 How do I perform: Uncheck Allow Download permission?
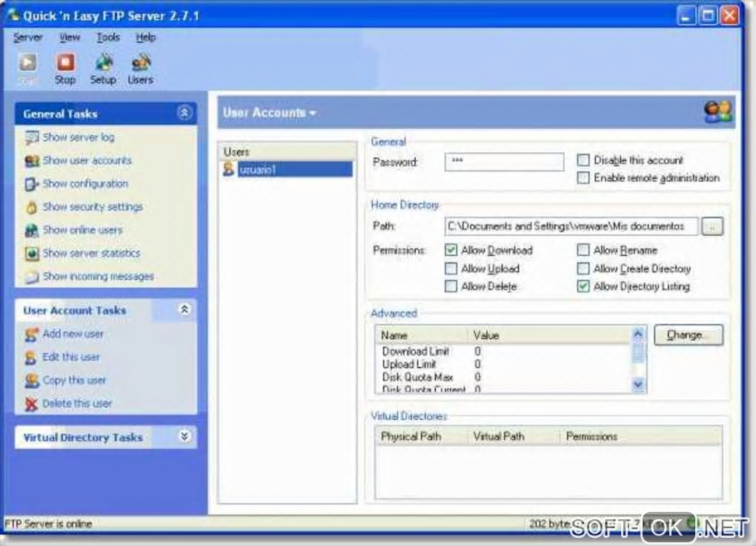click(x=451, y=250)
